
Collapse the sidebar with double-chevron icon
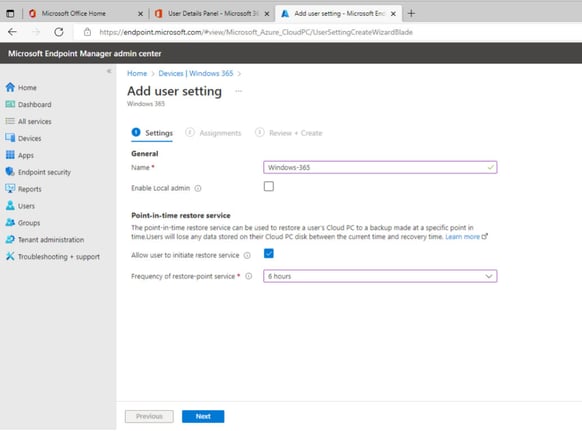pyautogui.click(x=109, y=71)
